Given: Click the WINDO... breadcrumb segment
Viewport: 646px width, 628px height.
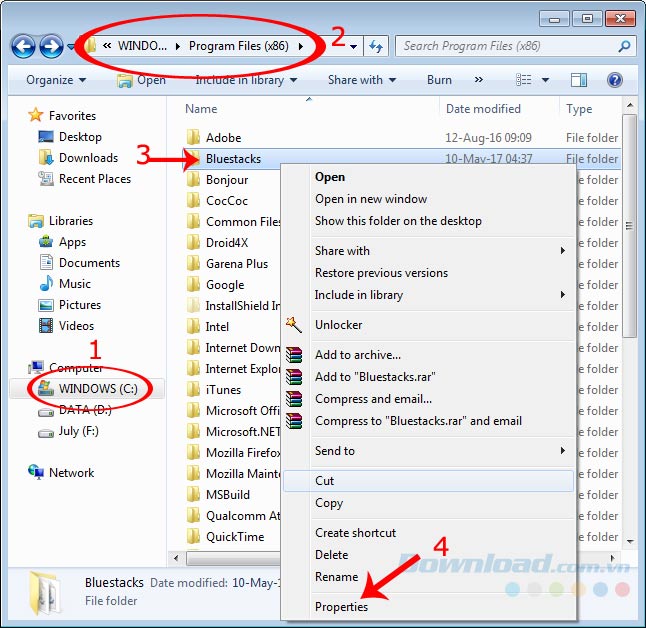Looking at the screenshot, I should point(142,46).
